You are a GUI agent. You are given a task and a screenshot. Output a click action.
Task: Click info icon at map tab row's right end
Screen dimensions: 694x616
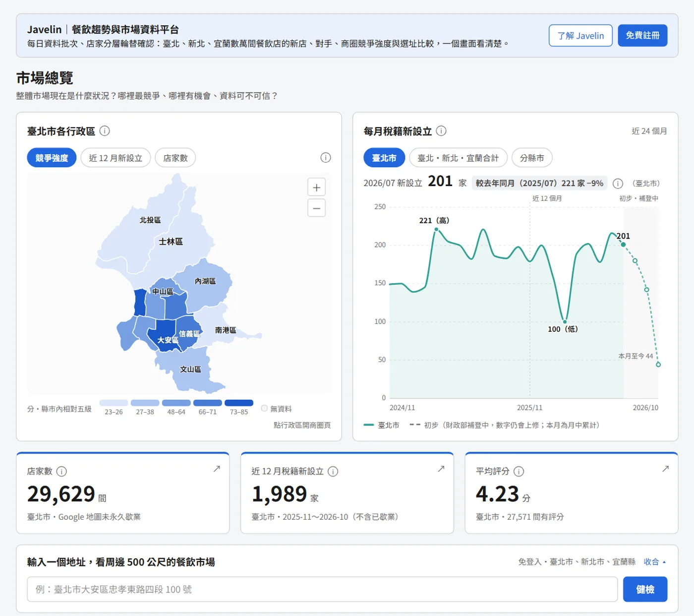(326, 158)
